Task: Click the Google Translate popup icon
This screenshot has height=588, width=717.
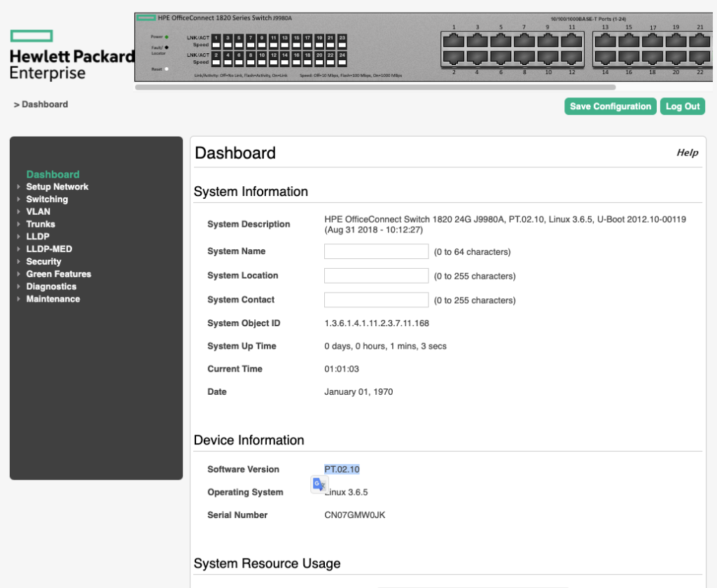Action: 319,484
